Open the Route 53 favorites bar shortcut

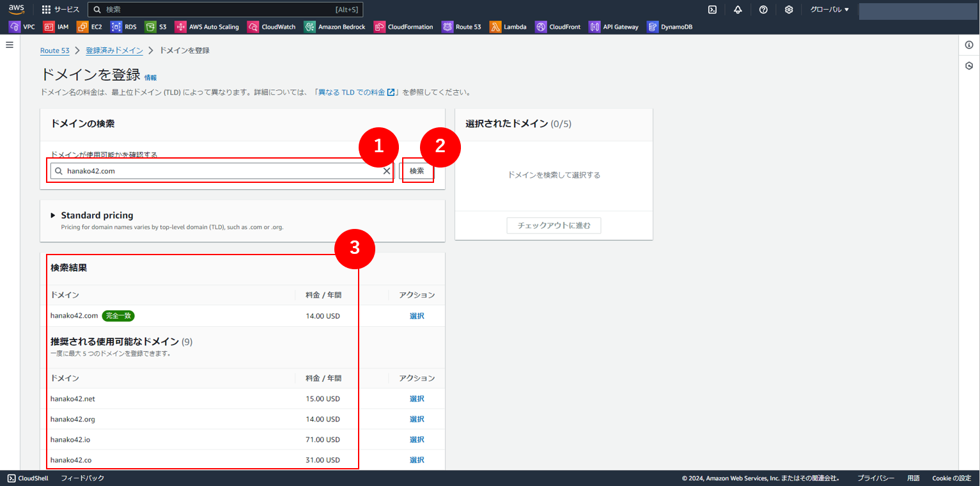click(462, 27)
